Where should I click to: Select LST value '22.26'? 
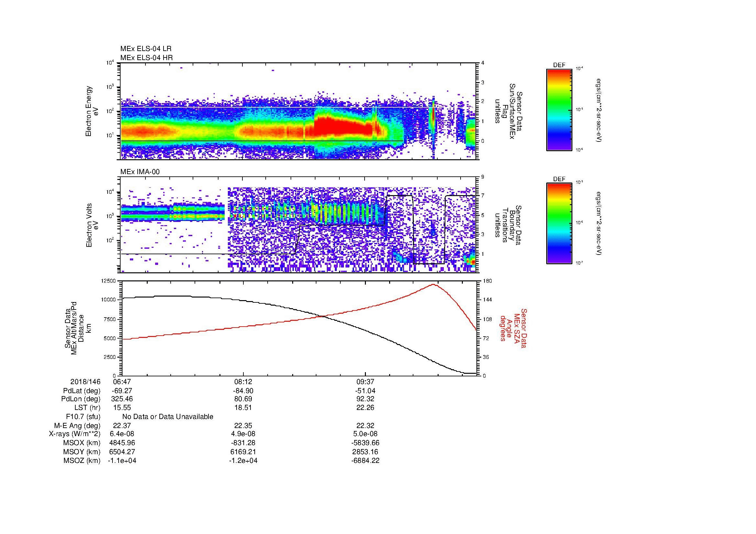click(366, 408)
